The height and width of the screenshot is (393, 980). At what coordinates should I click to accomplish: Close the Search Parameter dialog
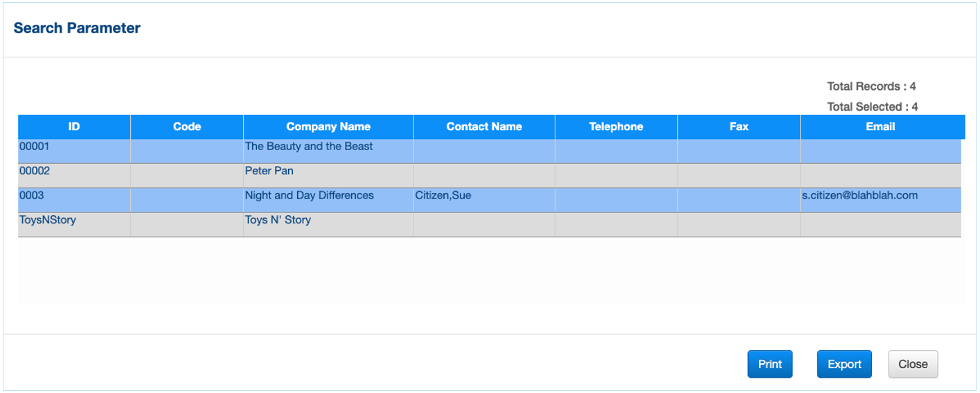point(912,365)
